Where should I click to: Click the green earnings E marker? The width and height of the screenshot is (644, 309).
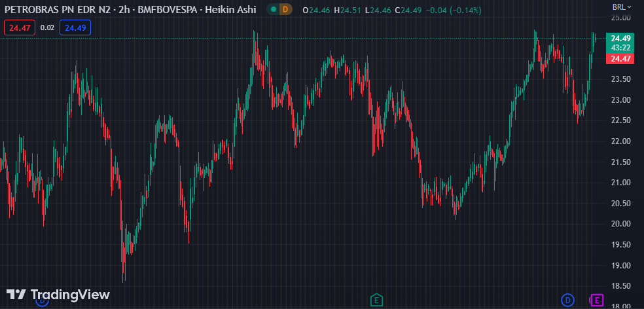(x=376, y=300)
